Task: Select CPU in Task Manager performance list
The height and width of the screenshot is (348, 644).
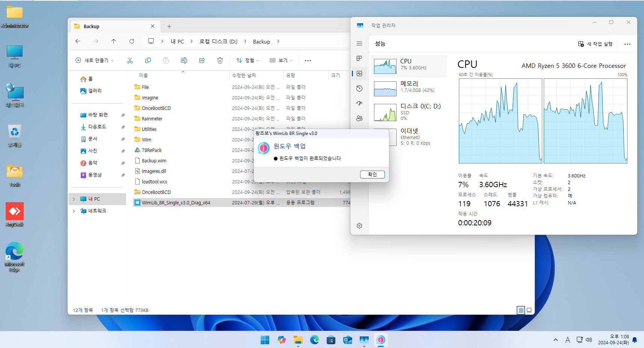Action: 409,66
